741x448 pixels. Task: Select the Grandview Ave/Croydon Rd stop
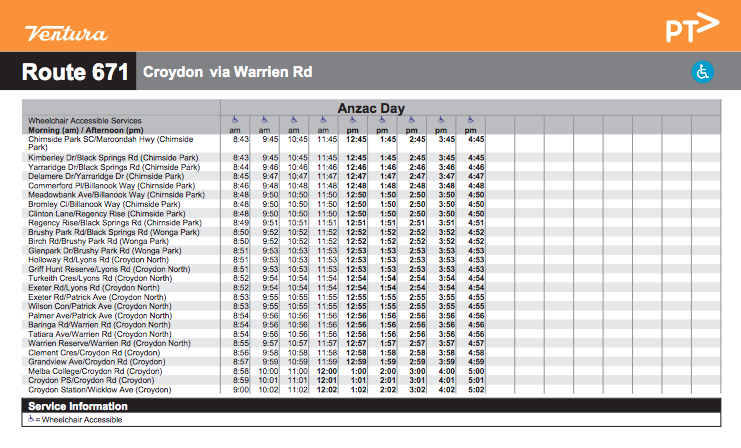(97, 362)
